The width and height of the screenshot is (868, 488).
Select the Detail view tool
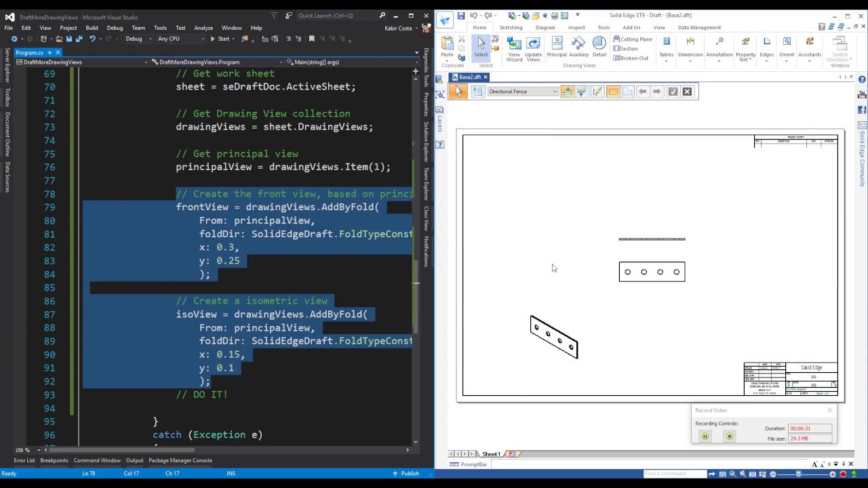[x=599, y=47]
